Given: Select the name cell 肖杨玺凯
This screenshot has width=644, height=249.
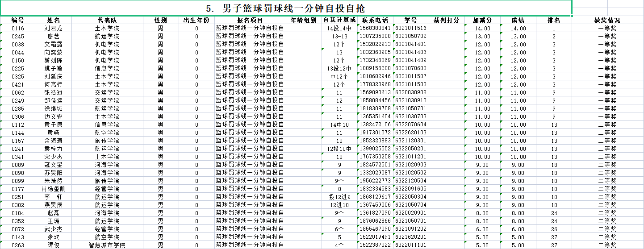Looking at the screenshot, I should point(54,189).
